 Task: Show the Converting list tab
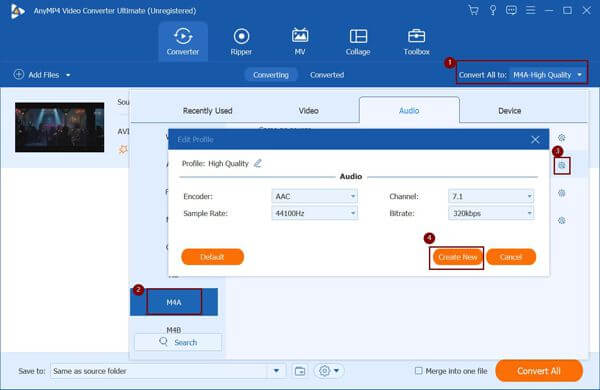coord(271,75)
